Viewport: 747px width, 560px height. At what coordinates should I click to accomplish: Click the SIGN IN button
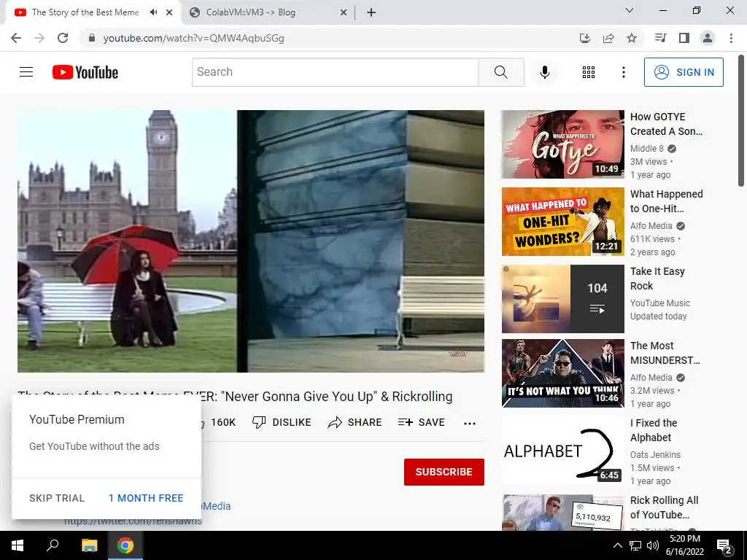[684, 72]
